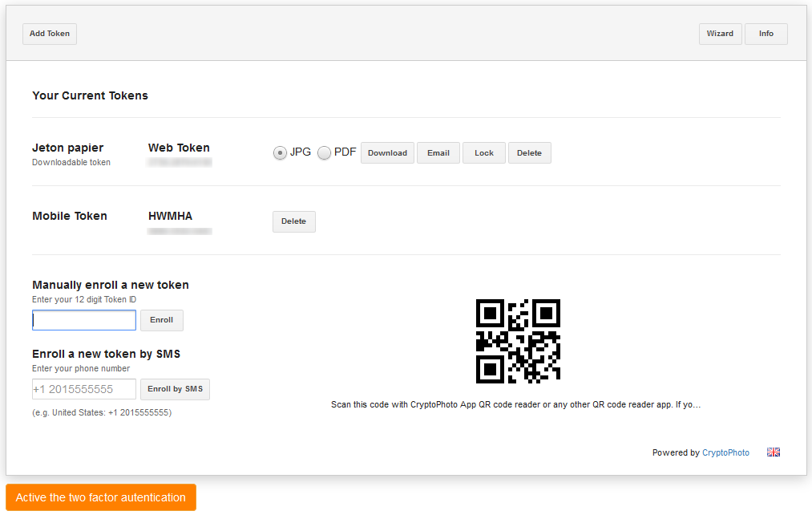Click the 'Enter your 12 digit Token ID' label

84,299
